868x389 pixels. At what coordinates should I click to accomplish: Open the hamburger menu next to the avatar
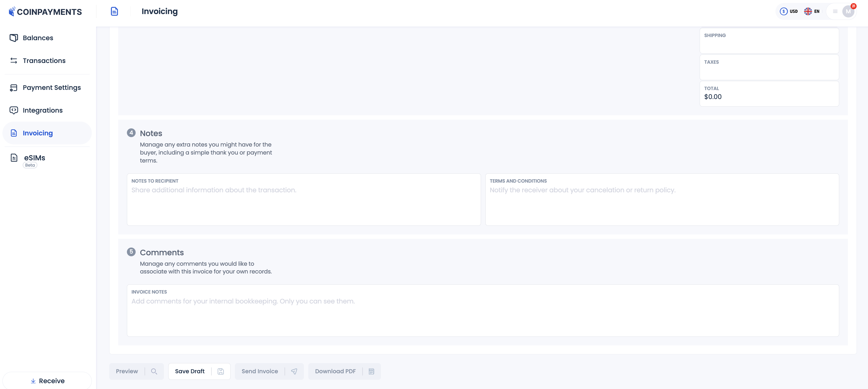coord(835,11)
